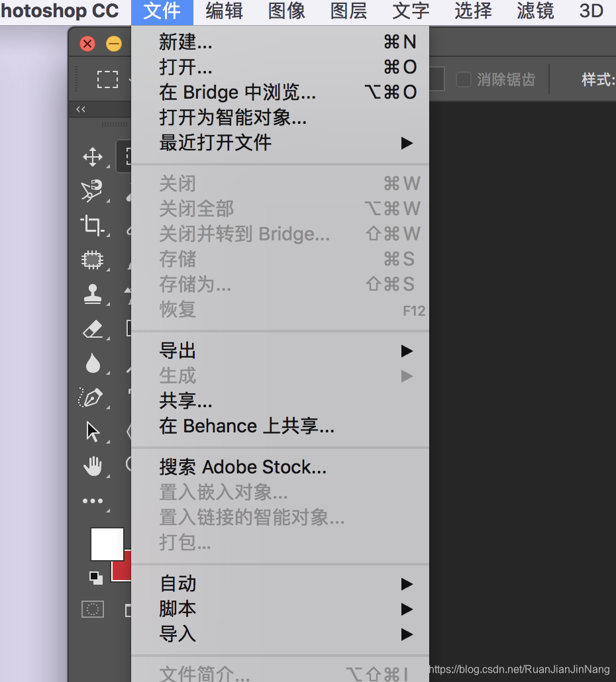This screenshot has height=682, width=616.
Task: Select the Clone Stamp tool
Action: pyautogui.click(x=93, y=294)
